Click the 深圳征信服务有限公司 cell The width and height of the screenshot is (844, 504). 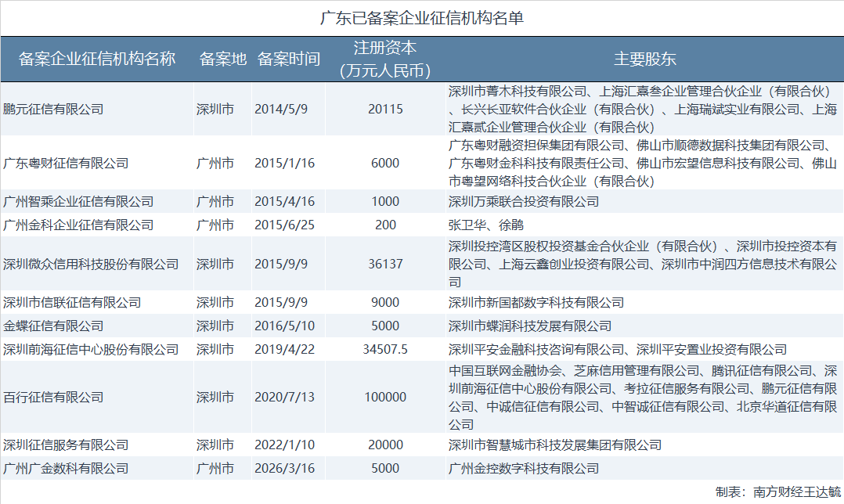click(66, 445)
